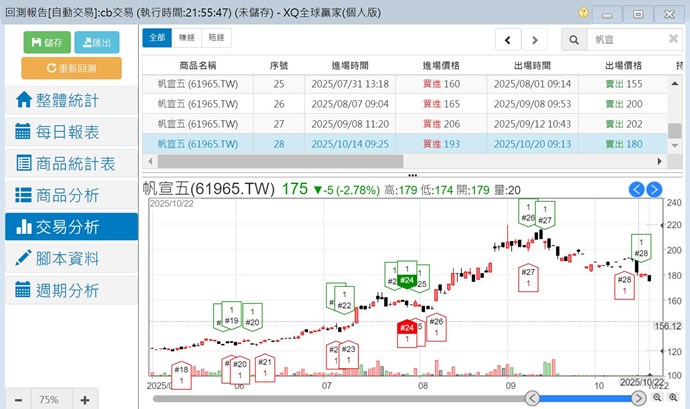This screenshot has width=690, height=409.
Task: Click the red #21 entry marker
Action: [x=265, y=367]
